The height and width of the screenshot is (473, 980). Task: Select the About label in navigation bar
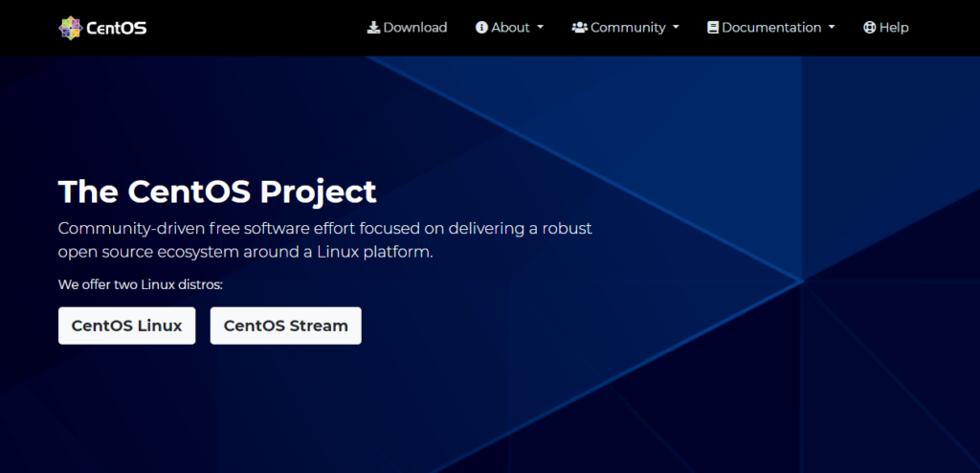coord(510,28)
